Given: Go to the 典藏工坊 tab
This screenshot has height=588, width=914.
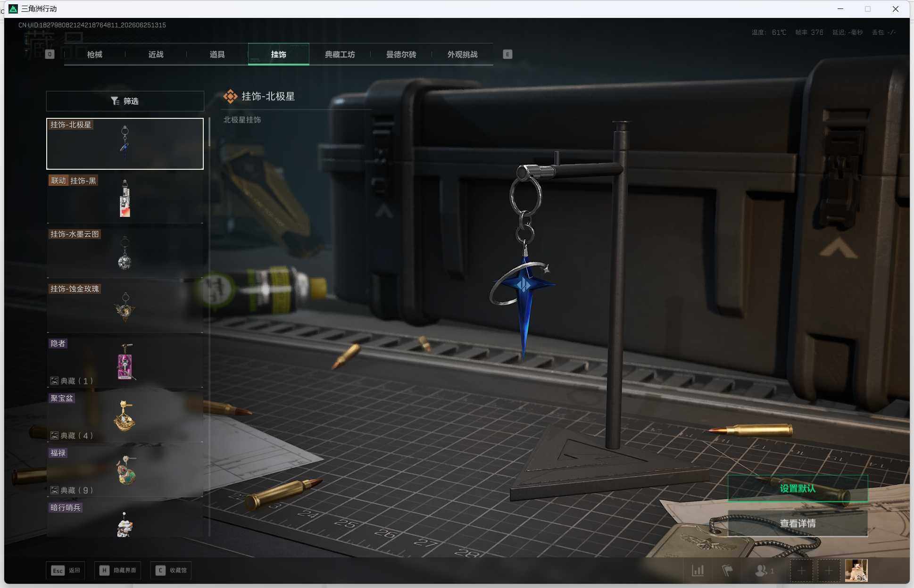Looking at the screenshot, I should pos(340,54).
